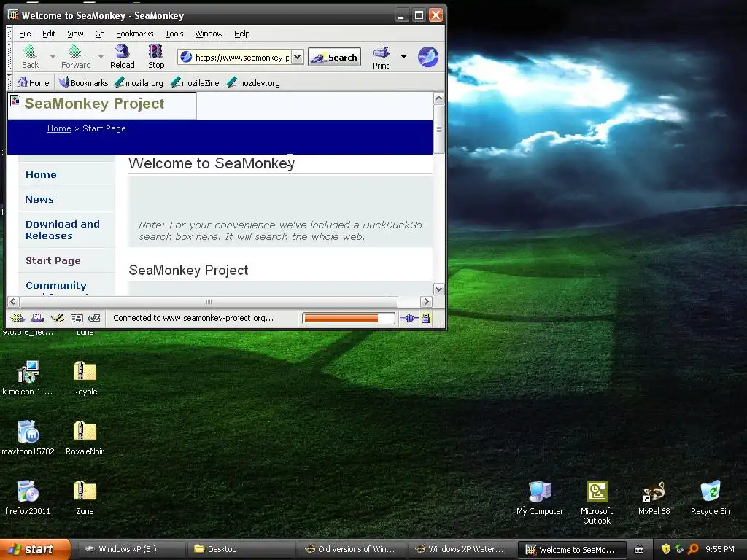Expand the URL bar history dropdown
This screenshot has height=560, width=747.
pos(297,57)
